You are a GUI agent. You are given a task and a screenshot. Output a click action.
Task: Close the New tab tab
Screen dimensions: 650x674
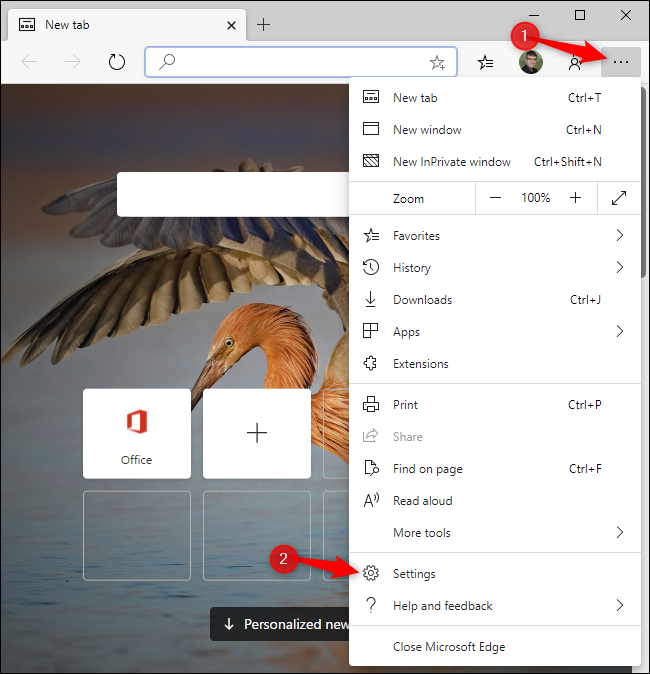(231, 25)
